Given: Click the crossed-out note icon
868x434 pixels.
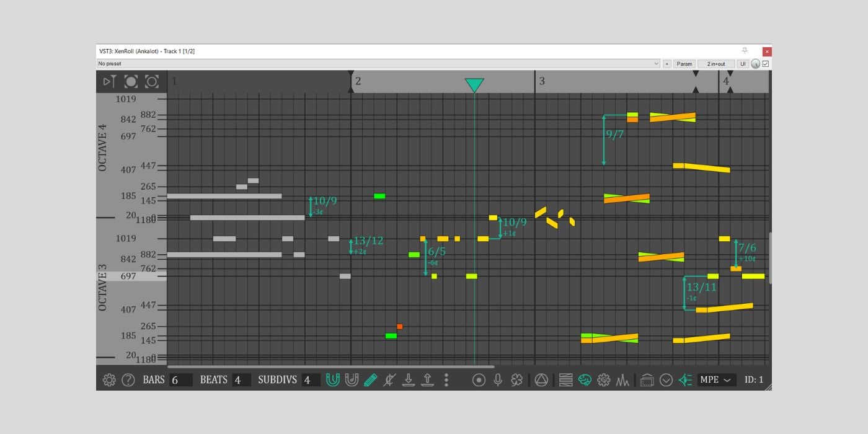Looking at the screenshot, I should pyautogui.click(x=389, y=379).
